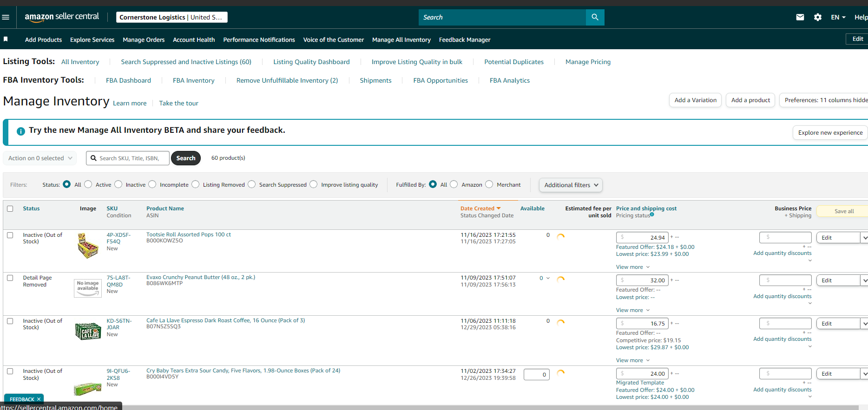The image size is (868, 410).
Task: Choose the Search Suppressed status filter
Action: click(x=252, y=184)
